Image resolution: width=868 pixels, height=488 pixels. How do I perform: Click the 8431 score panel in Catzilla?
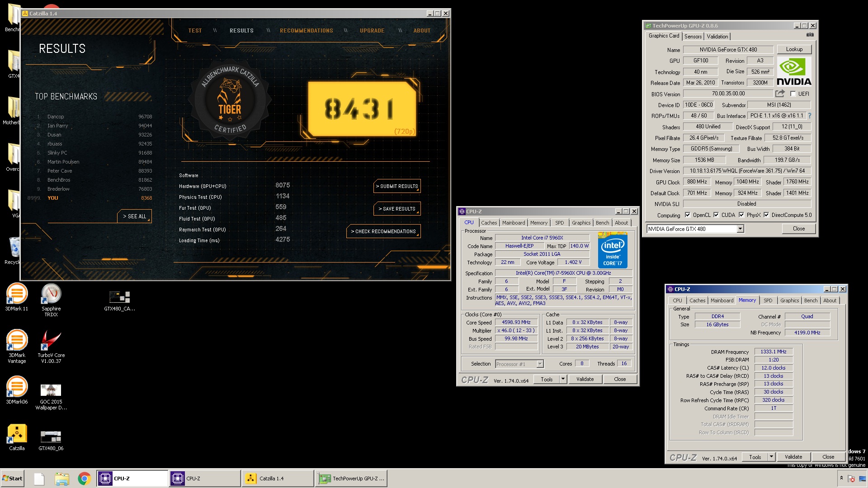click(x=362, y=109)
